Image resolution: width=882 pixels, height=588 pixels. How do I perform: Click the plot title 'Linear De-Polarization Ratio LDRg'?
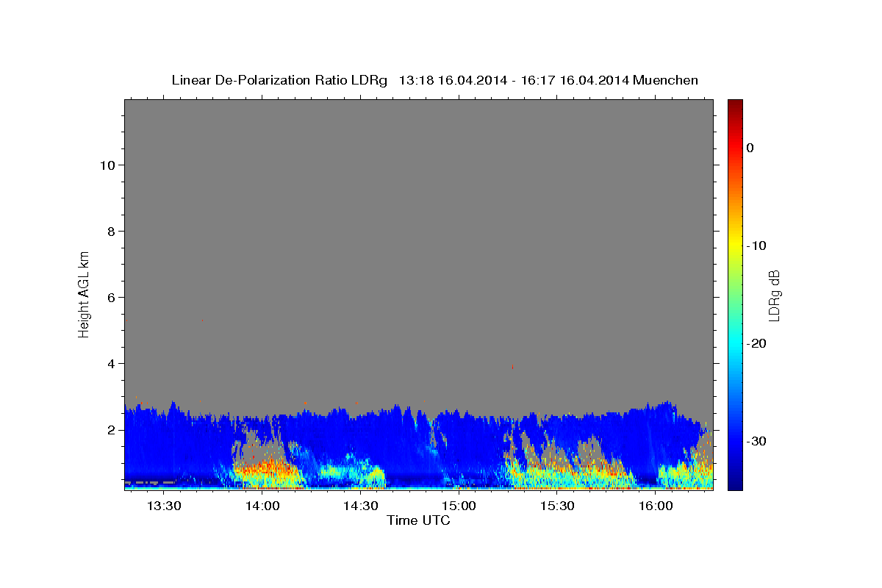pos(279,80)
